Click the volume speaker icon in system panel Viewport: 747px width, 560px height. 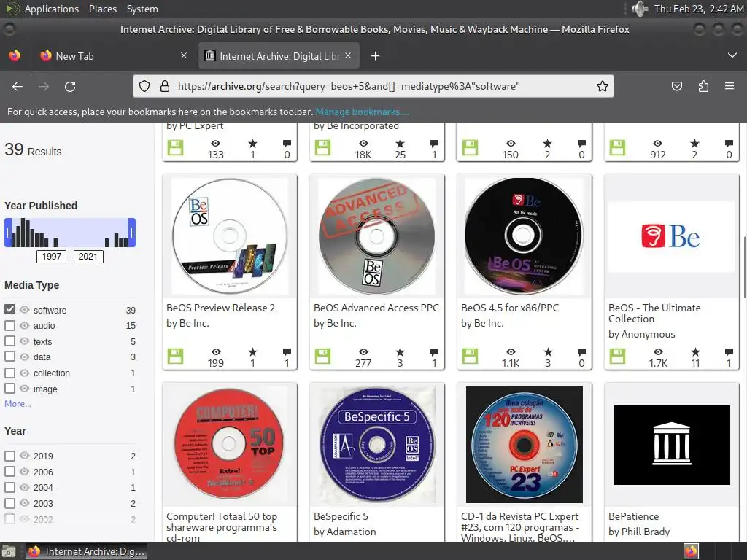640,9
